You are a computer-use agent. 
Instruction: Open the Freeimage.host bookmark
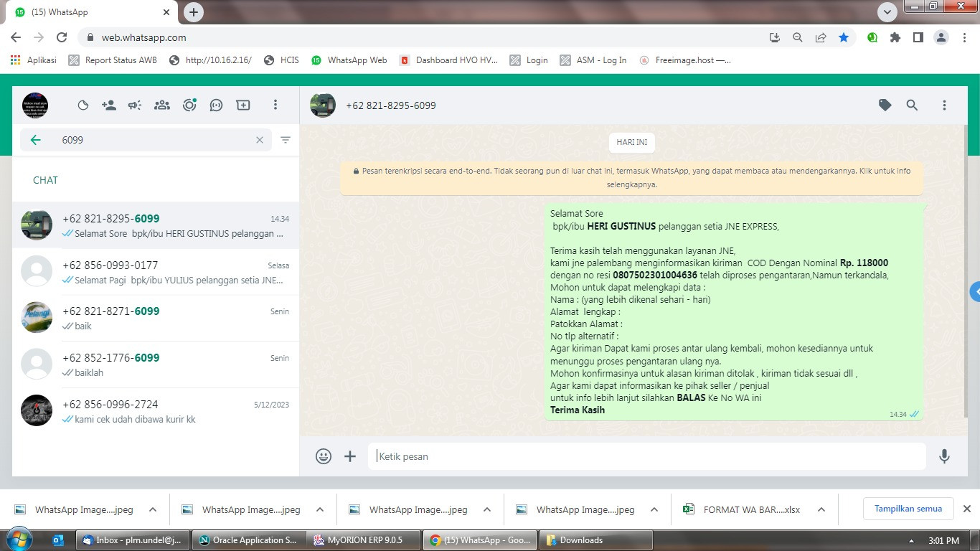coord(685,60)
